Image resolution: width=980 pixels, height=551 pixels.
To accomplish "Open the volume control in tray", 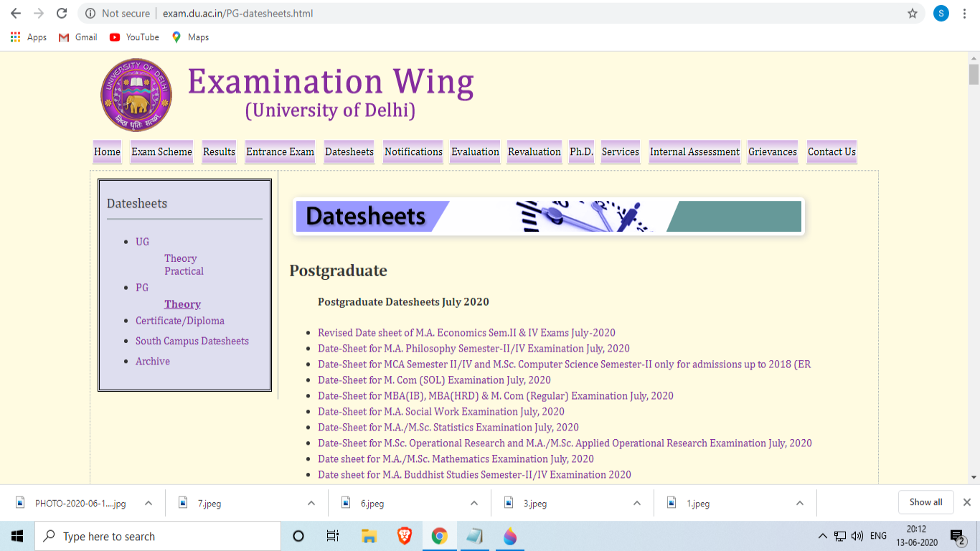I will (x=857, y=536).
